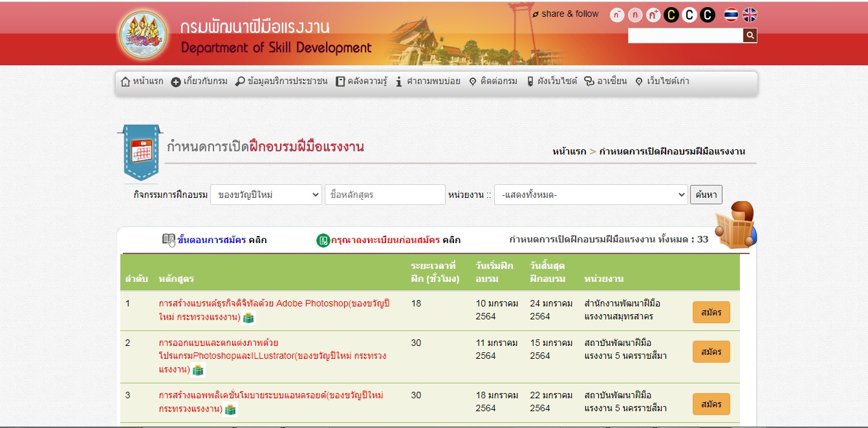The image size is (868, 428).
Task: Switch to black-on-white contrast mode
Action: pos(689,15)
